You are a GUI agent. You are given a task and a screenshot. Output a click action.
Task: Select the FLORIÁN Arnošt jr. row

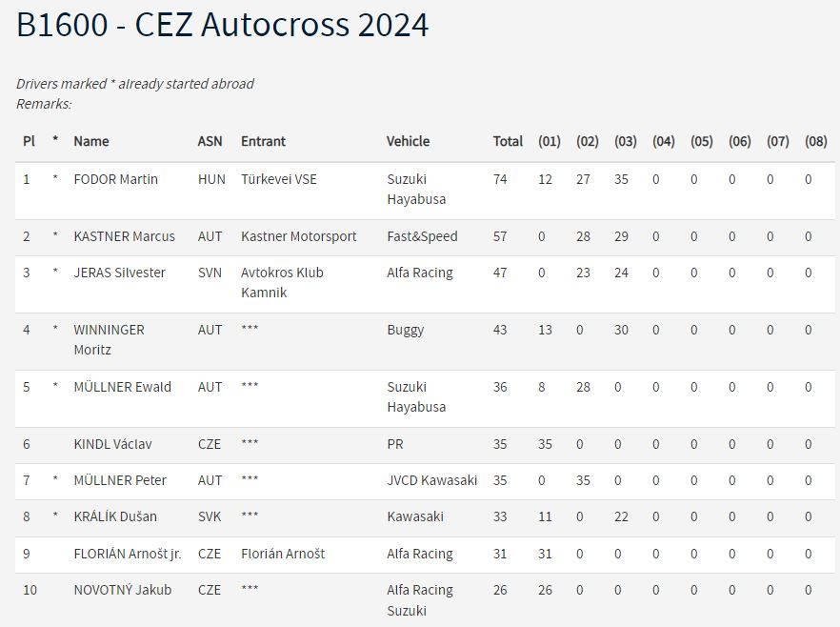pyautogui.click(x=425, y=556)
